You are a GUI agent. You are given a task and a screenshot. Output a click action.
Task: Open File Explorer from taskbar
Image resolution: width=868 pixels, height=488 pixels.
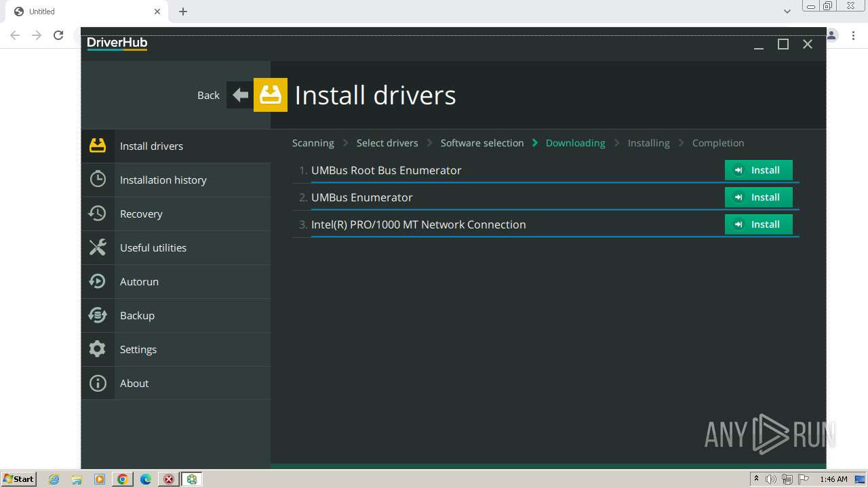[x=77, y=479]
